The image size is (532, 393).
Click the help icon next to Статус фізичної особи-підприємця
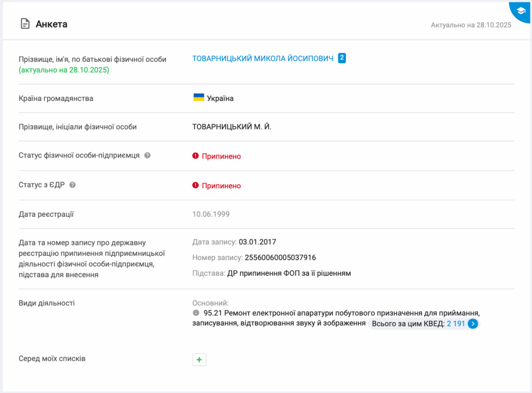148,155
